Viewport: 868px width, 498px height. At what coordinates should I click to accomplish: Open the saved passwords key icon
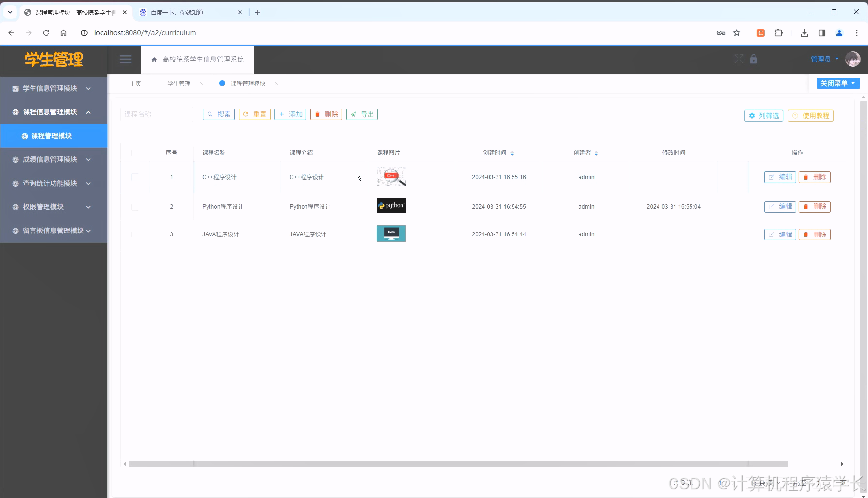721,33
